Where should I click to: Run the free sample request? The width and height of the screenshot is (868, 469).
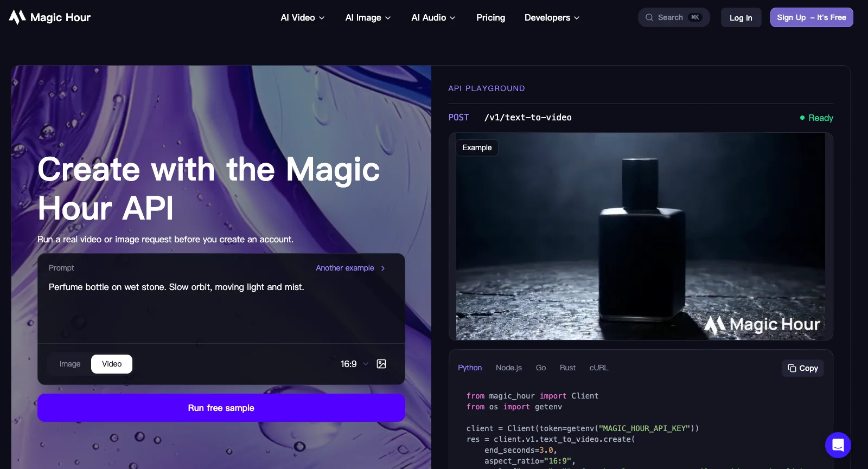[221, 408]
